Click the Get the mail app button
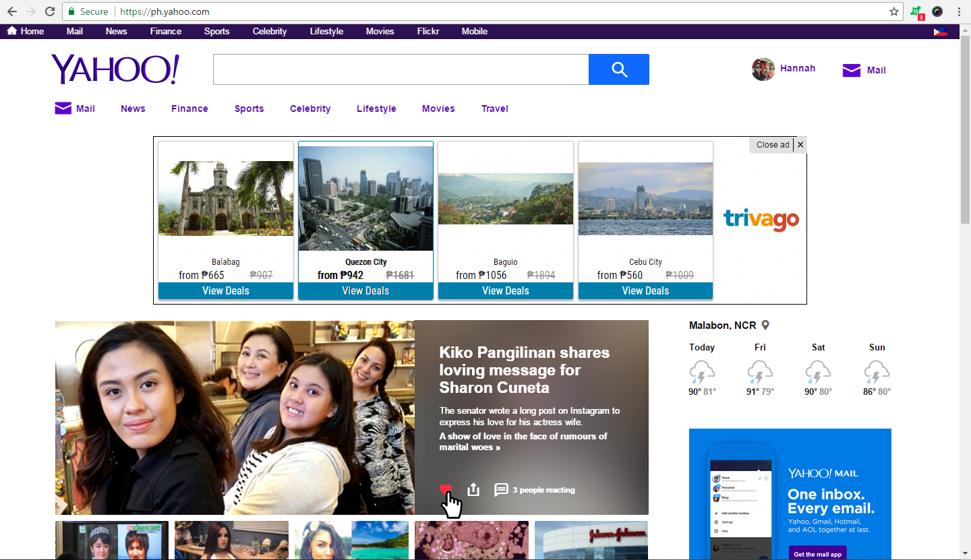Image resolution: width=971 pixels, height=560 pixels. [x=817, y=553]
